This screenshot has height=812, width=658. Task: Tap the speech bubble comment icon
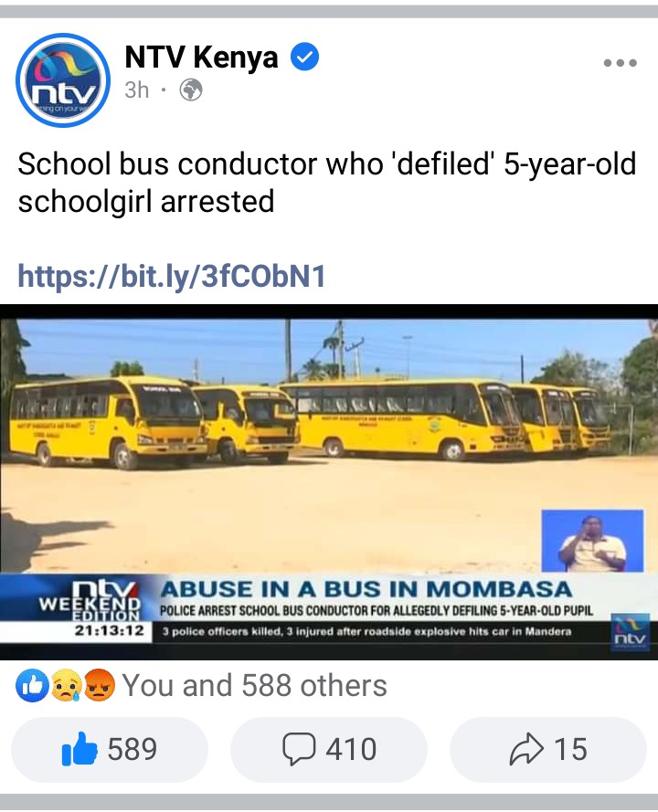point(299,749)
